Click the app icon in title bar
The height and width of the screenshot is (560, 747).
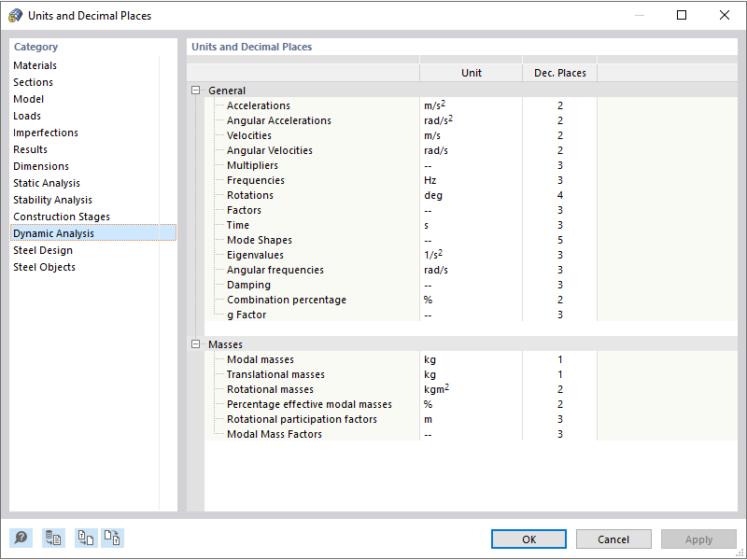pyautogui.click(x=15, y=15)
